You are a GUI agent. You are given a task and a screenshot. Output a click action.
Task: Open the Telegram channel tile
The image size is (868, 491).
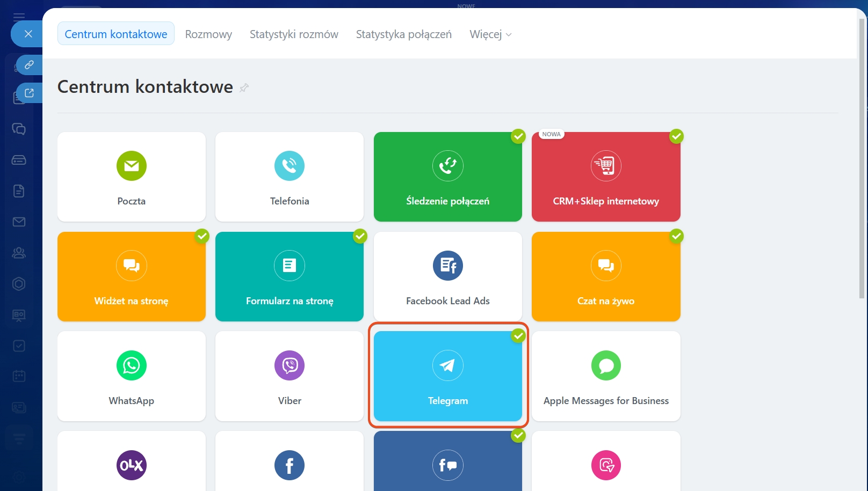pyautogui.click(x=447, y=376)
